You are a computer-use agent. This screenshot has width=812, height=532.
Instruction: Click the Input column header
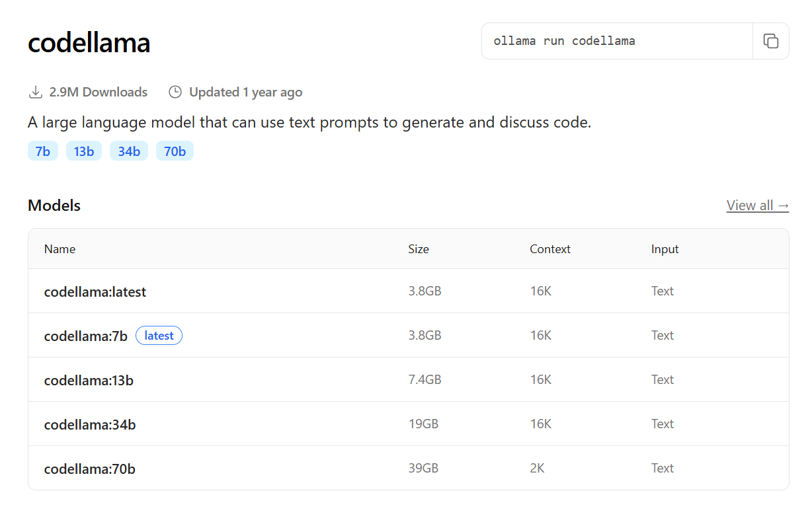[665, 249]
